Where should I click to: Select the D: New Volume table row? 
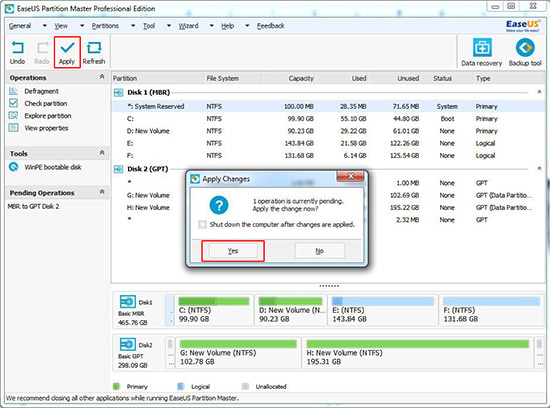point(328,131)
